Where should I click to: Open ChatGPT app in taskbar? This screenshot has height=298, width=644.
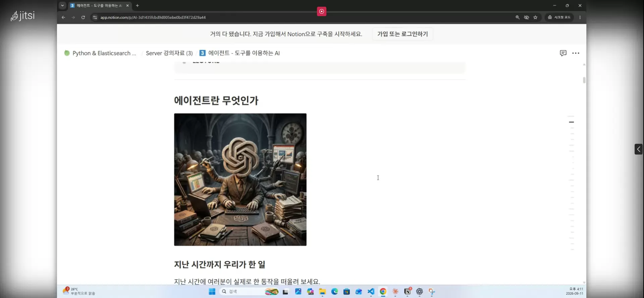click(x=420, y=292)
